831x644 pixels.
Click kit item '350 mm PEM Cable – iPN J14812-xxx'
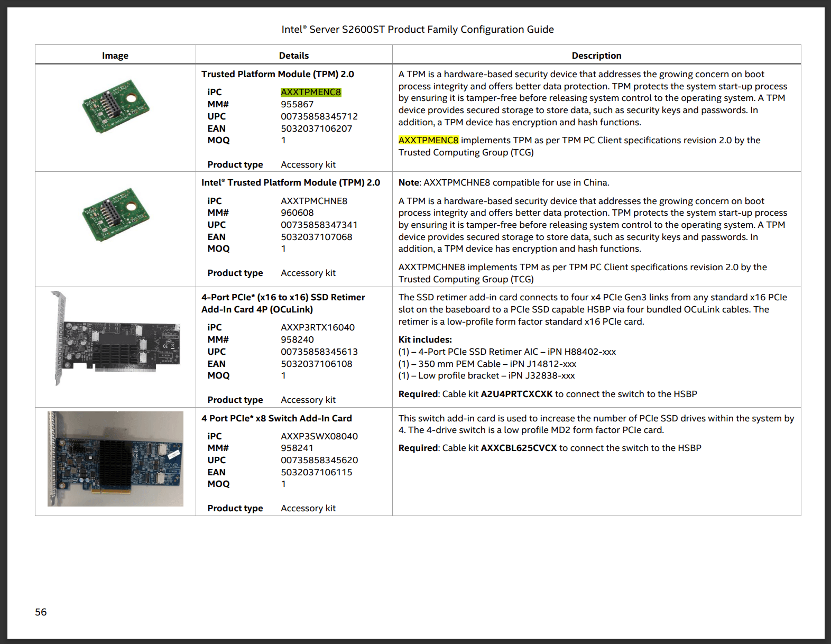click(x=497, y=364)
